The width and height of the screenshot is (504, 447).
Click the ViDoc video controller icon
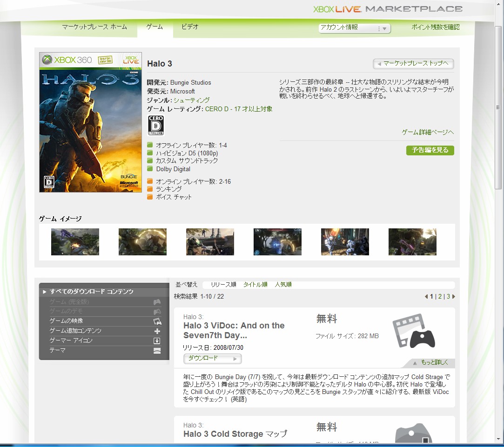tap(414, 331)
